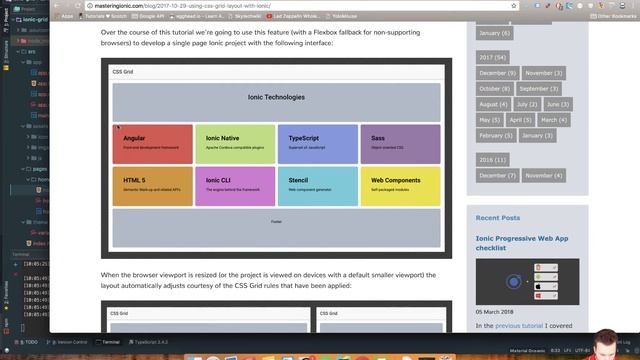Open the Google API bookmark

coord(148,16)
